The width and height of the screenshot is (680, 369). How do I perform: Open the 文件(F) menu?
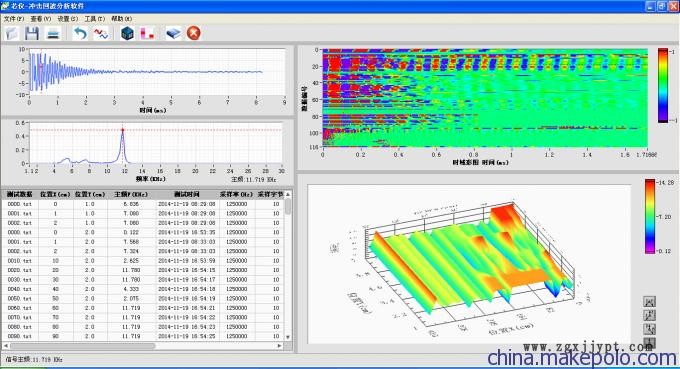pyautogui.click(x=14, y=19)
